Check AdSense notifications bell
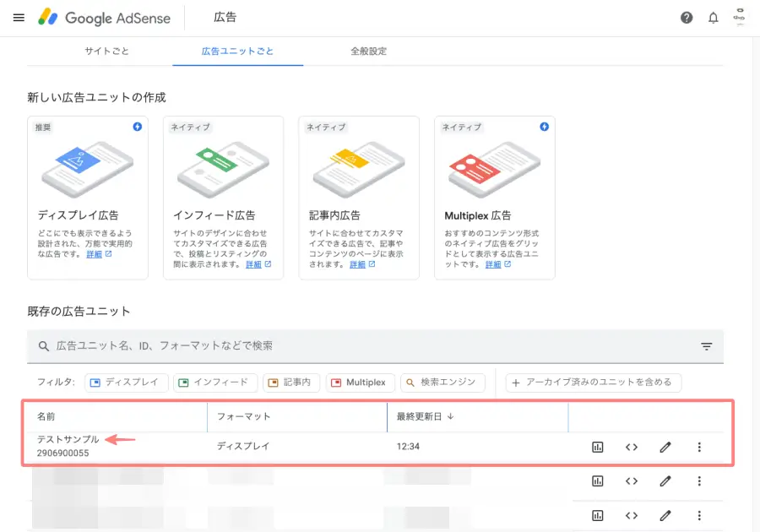Screen dimensions: 760x532 713,17
